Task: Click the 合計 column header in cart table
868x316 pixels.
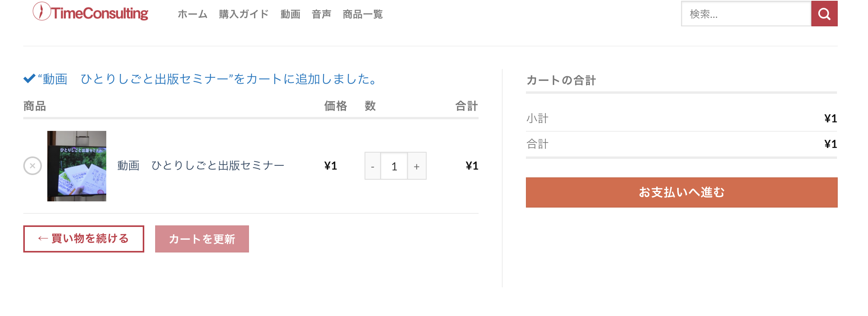Action: click(466, 106)
